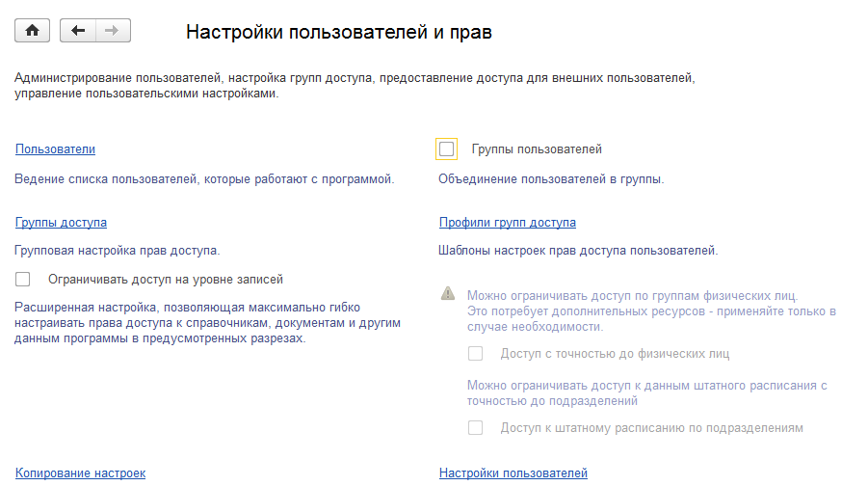The height and width of the screenshot is (486, 868).
Task: Navigate back with the left arrow
Action: (x=78, y=31)
